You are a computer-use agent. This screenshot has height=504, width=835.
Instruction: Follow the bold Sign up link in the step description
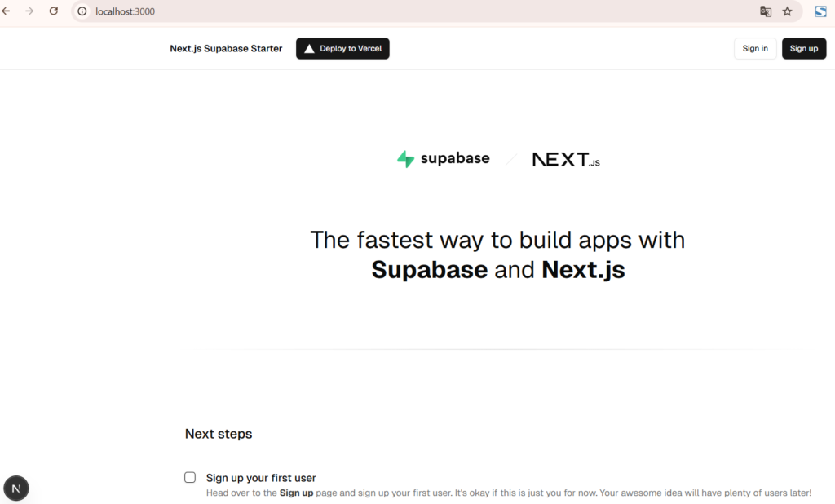tap(296, 493)
